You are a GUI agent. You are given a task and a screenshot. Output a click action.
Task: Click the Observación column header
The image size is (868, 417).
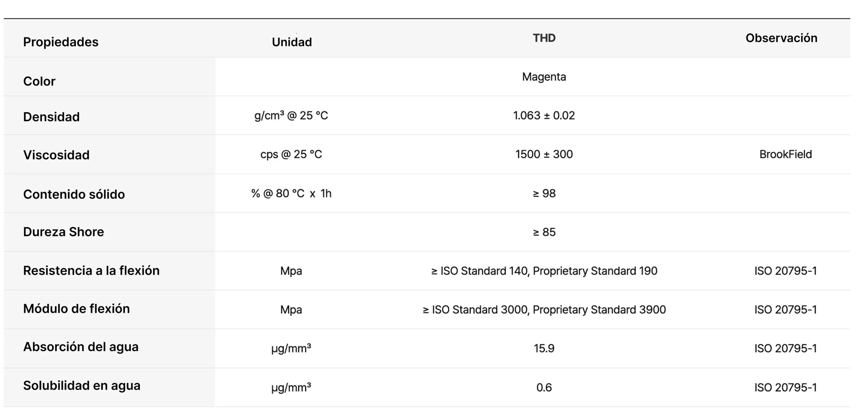[781, 38]
